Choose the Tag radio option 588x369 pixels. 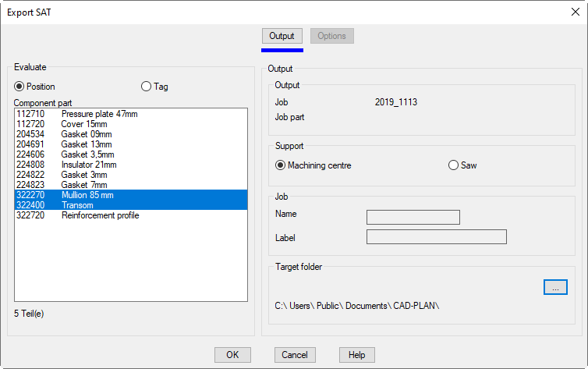point(146,87)
